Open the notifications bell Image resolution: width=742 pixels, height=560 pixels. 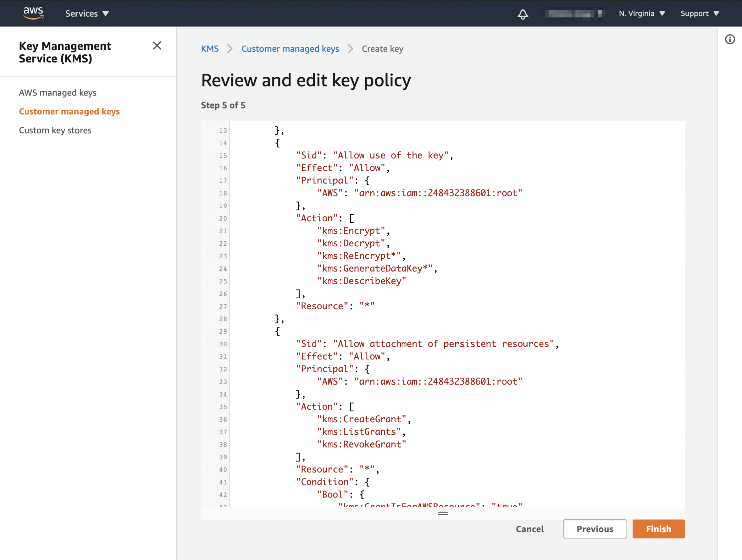[x=522, y=14]
